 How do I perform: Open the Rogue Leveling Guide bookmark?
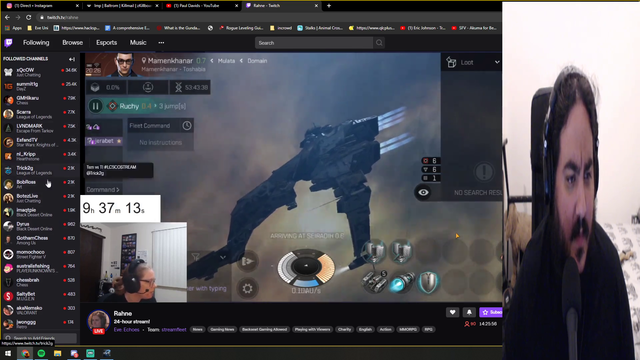[x=241, y=28]
